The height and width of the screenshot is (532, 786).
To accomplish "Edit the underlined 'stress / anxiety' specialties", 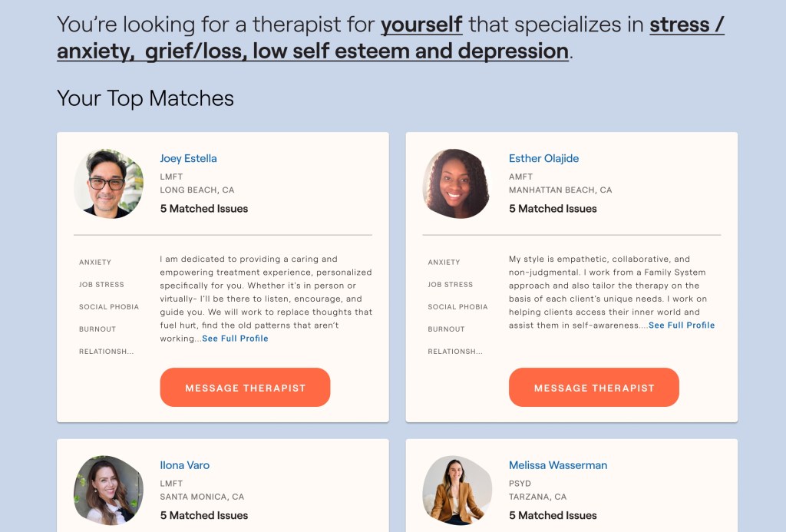I will coord(686,25).
